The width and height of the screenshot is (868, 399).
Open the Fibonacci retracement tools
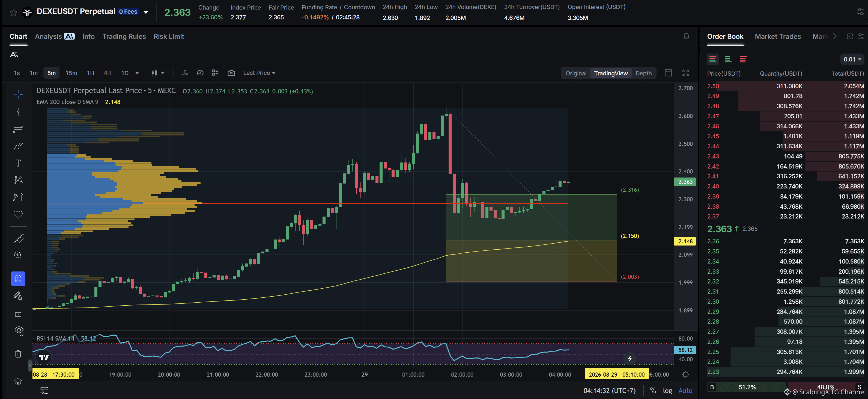(18, 129)
